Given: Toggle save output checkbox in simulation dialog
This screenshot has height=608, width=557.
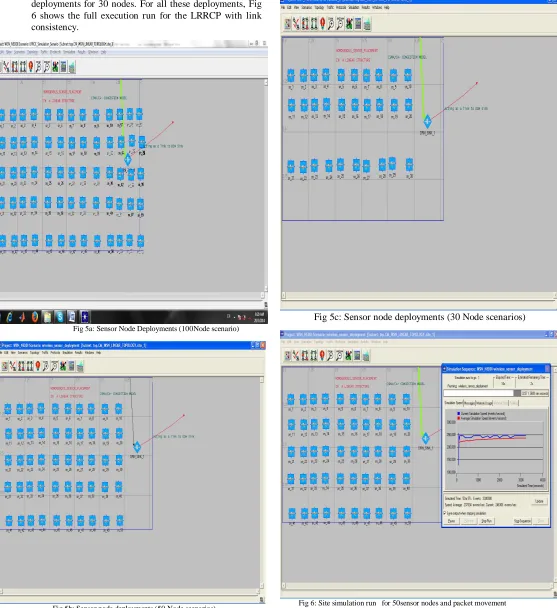Looking at the screenshot, I should (445, 513).
